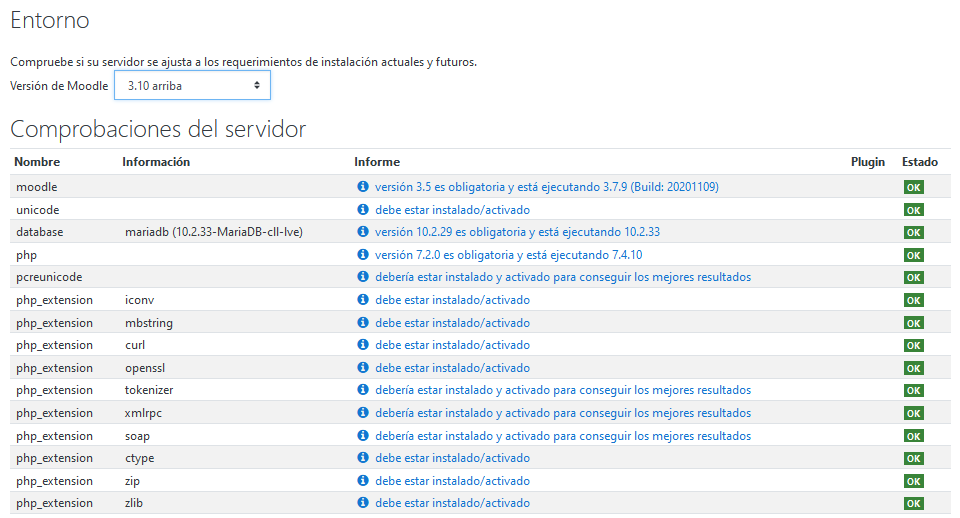Click the info icon in the database row
This screenshot has width=960, height=518.
[363, 231]
